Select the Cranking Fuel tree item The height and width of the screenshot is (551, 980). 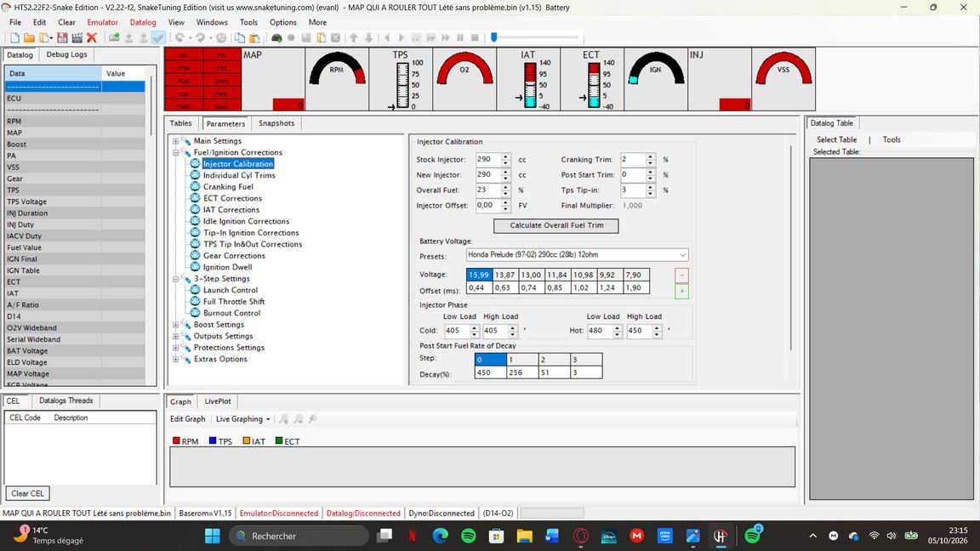[228, 187]
